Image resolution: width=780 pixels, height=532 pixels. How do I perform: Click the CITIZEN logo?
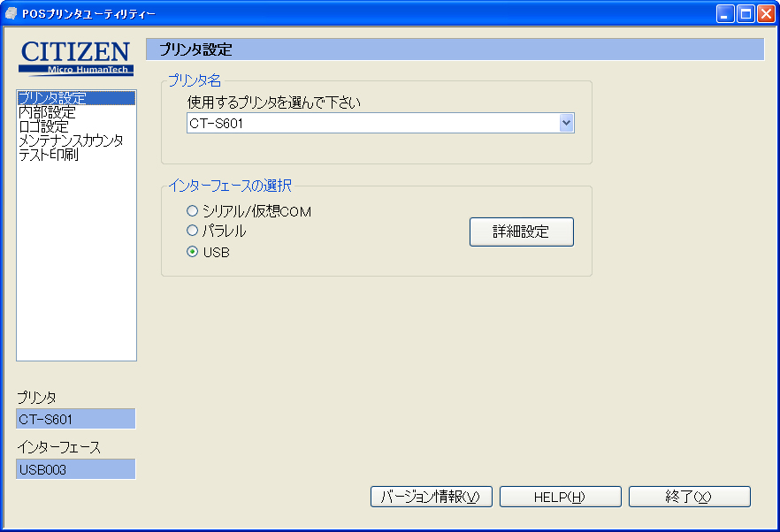tap(76, 57)
